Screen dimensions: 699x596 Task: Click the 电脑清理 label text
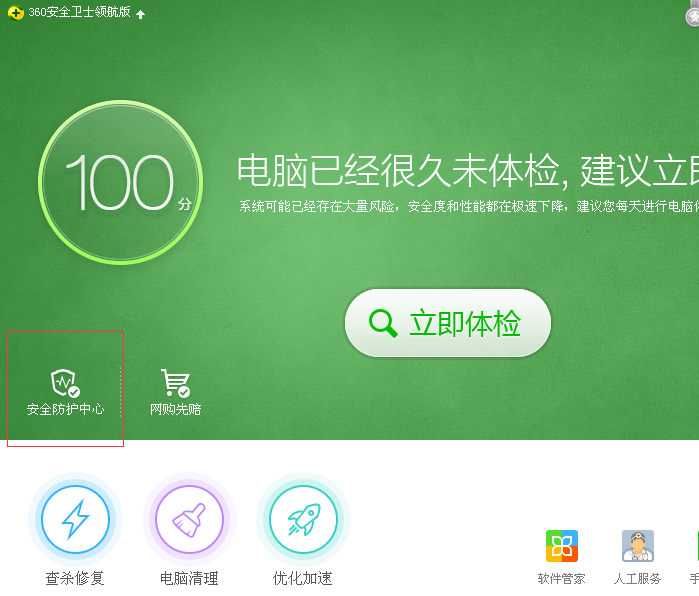189,578
